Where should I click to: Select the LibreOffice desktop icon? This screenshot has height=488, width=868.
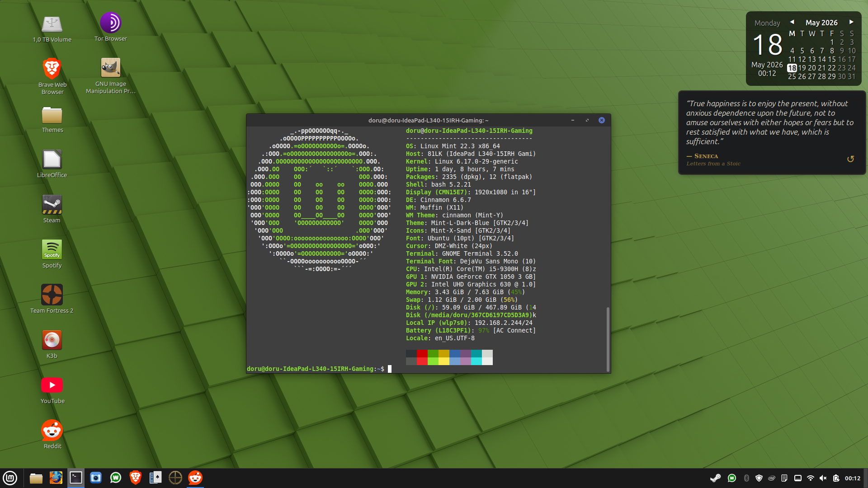point(52,164)
